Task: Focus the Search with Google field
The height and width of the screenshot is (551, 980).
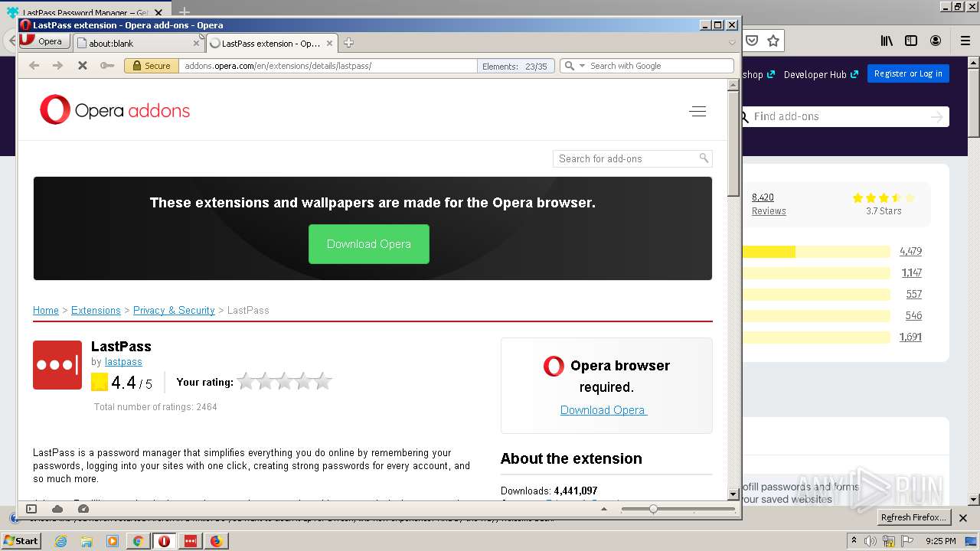Action: [x=658, y=66]
